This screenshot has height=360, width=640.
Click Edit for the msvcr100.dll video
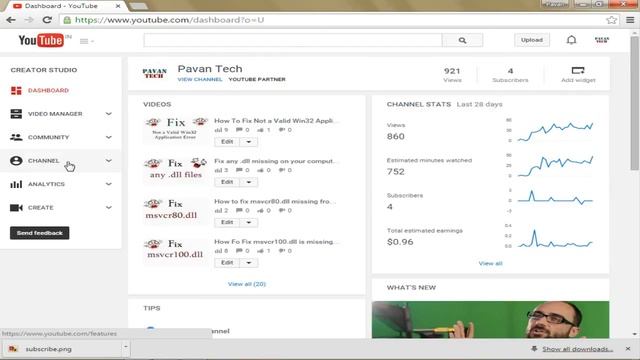227,263
